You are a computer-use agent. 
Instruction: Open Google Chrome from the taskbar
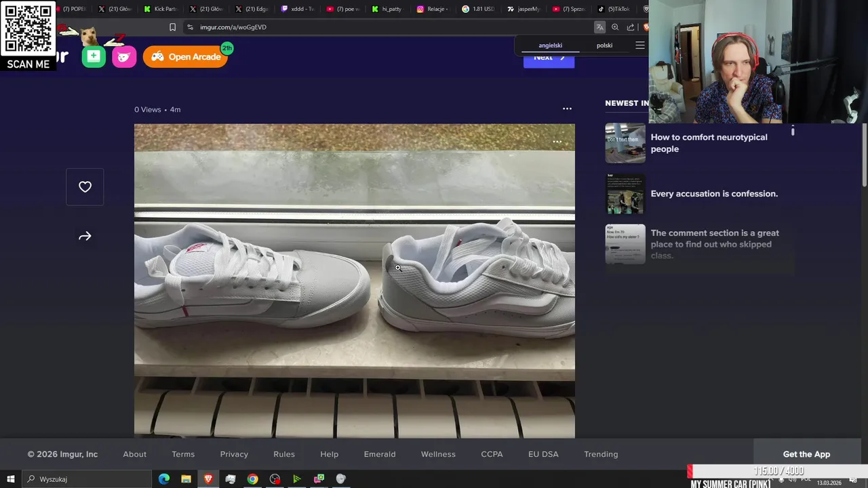(252, 479)
